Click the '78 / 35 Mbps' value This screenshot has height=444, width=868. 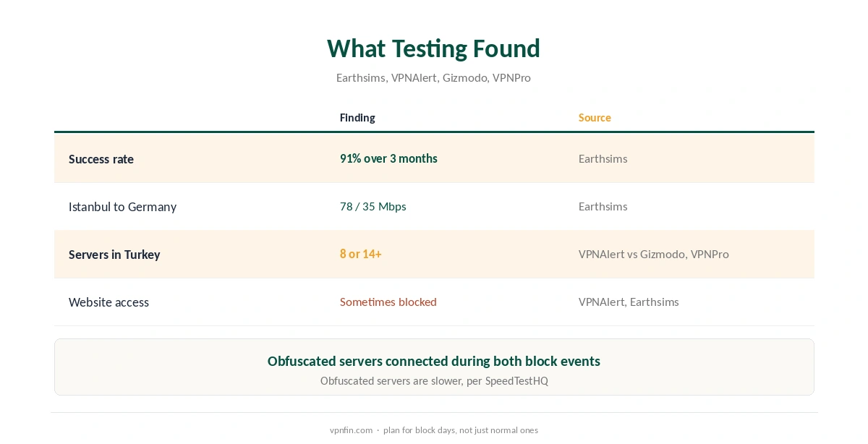(373, 206)
